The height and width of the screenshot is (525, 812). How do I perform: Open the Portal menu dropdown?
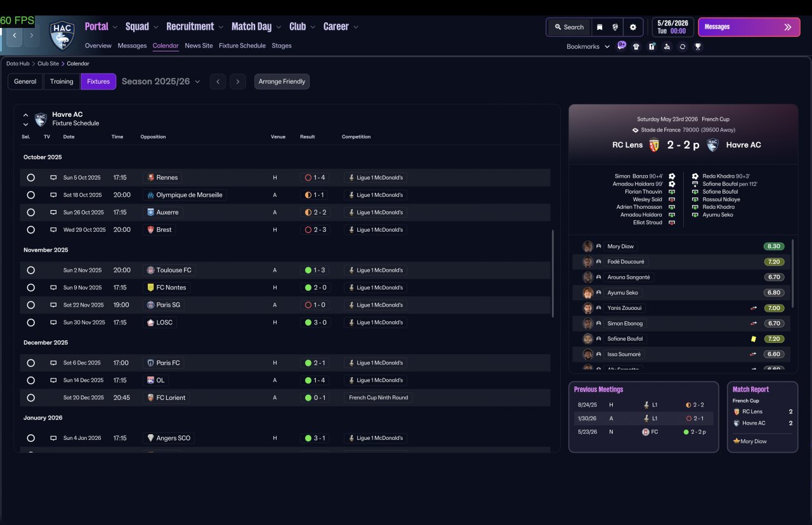[x=101, y=27]
